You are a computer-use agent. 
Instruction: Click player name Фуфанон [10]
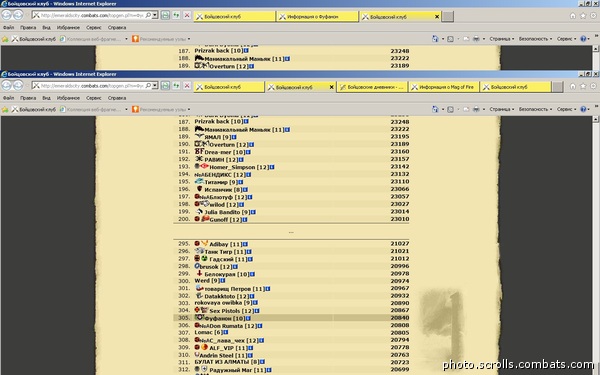point(224,318)
